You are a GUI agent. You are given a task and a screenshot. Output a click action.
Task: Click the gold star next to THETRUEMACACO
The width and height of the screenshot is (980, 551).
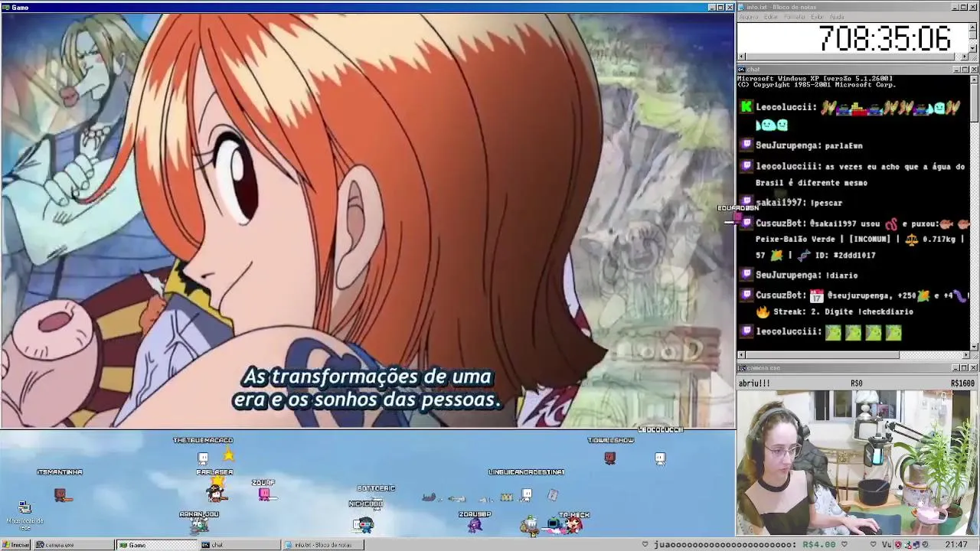click(228, 455)
